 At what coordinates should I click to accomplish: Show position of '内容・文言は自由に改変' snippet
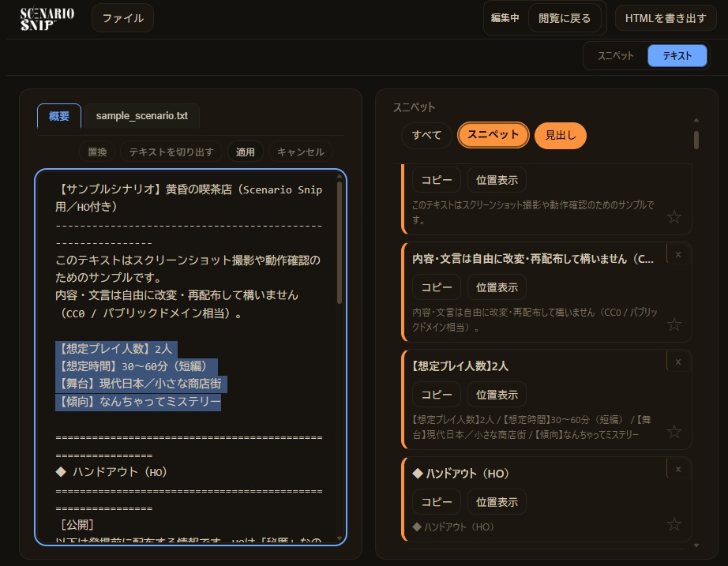tap(497, 287)
